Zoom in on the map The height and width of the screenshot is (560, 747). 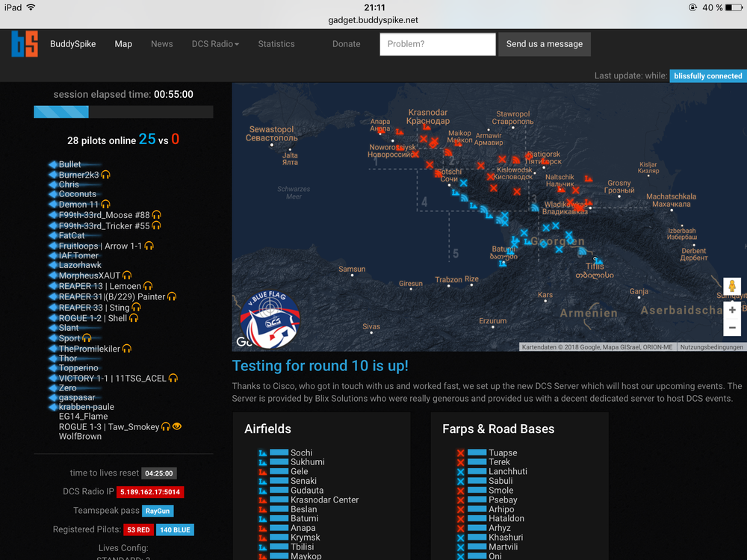point(732,310)
